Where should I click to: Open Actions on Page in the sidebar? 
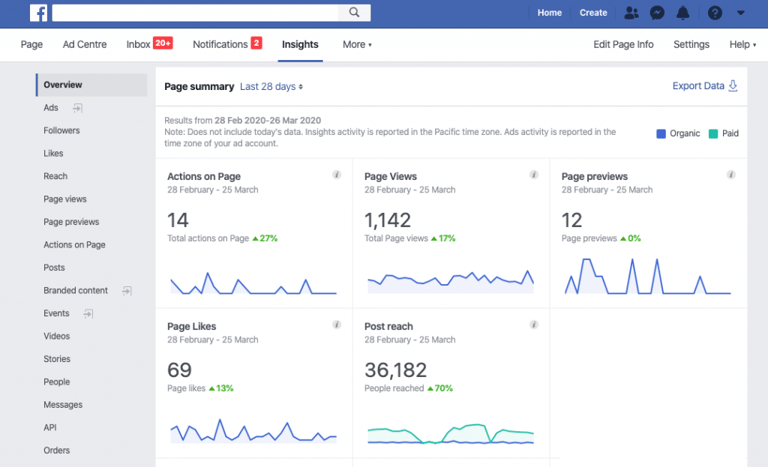pyautogui.click(x=74, y=245)
